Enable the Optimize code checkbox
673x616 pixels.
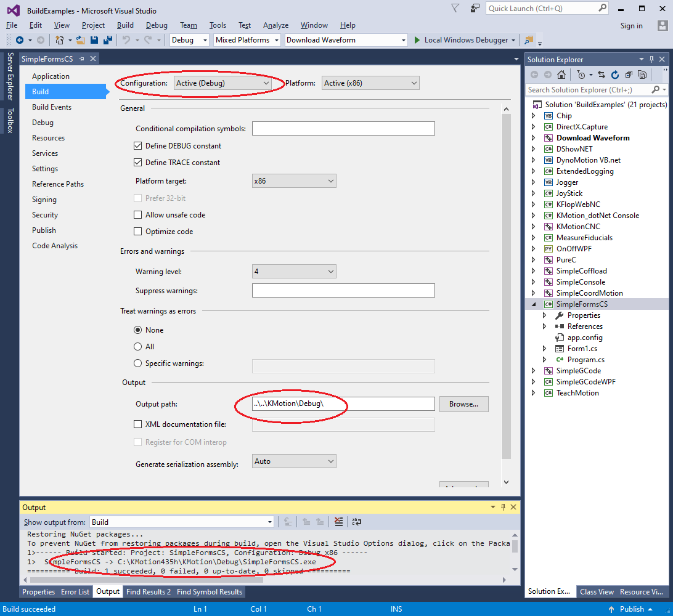pos(138,232)
